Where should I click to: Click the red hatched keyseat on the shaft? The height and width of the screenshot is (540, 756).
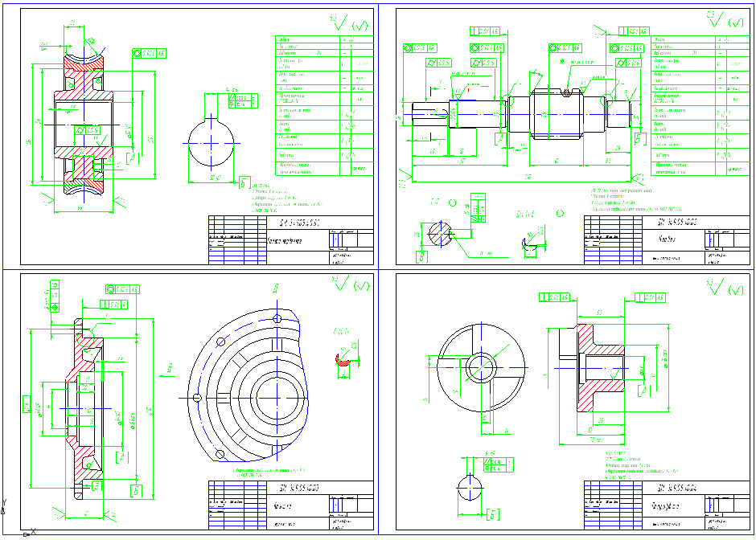click(x=567, y=93)
